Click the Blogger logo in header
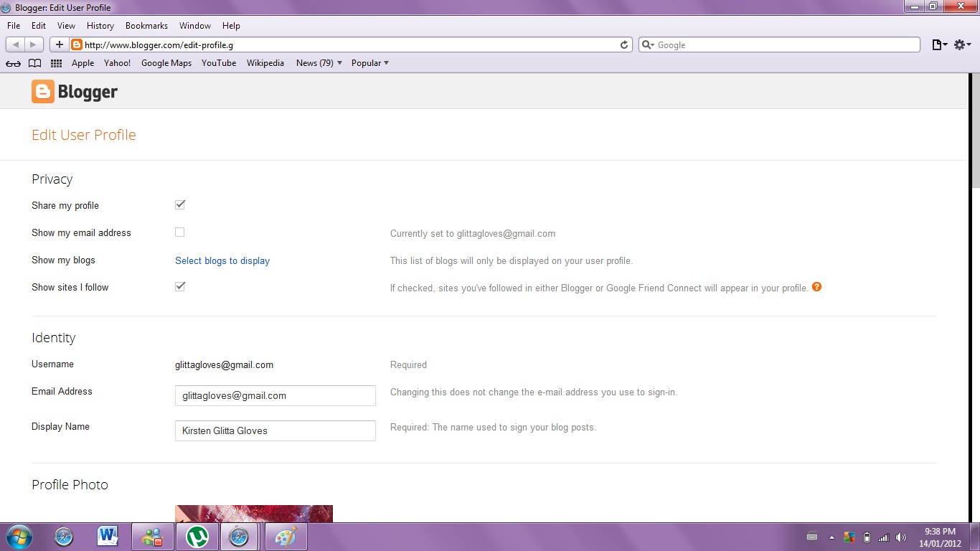This screenshot has height=551, width=980. 75,92
